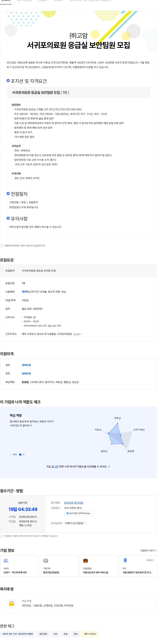Image resolution: width=157 pixels, height=644 pixels.
Task: Click the 제주>서귀포시 tag
Action: (90, 634)
